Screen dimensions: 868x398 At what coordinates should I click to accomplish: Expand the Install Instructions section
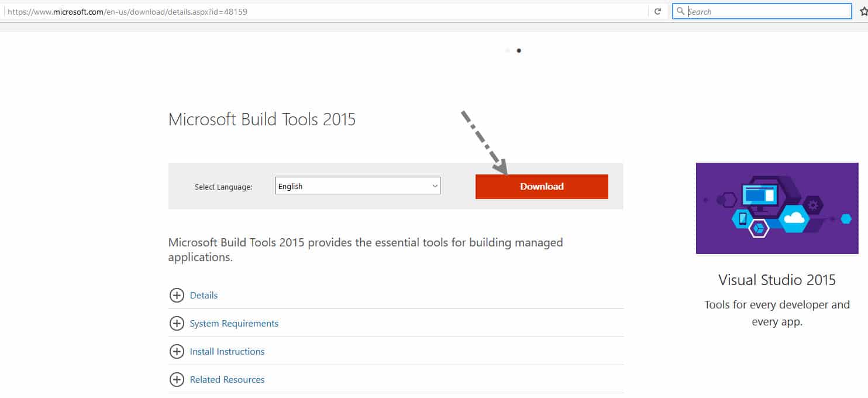227,351
